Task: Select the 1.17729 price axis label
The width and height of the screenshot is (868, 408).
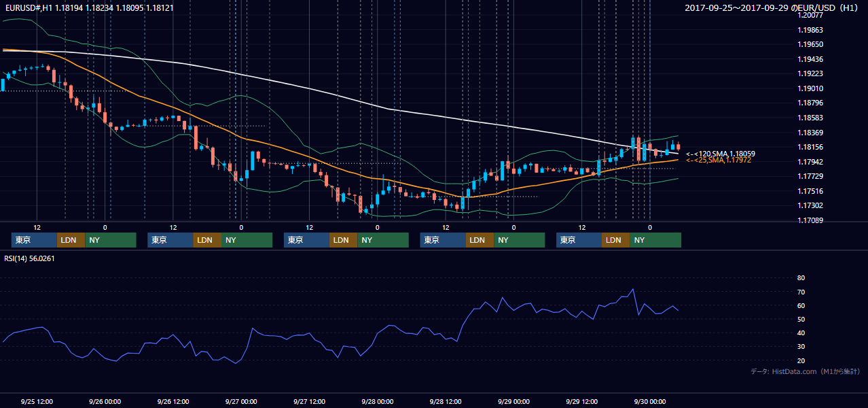Action: (x=810, y=176)
